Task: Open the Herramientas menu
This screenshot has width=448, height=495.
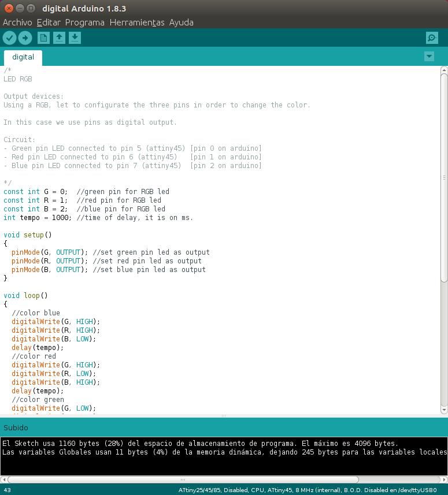Action: [x=137, y=23]
